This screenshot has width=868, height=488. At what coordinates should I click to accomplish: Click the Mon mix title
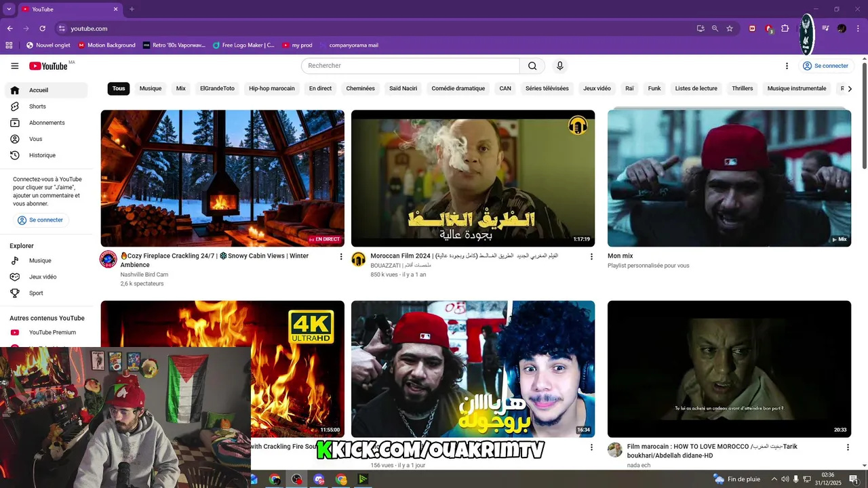(620, 256)
